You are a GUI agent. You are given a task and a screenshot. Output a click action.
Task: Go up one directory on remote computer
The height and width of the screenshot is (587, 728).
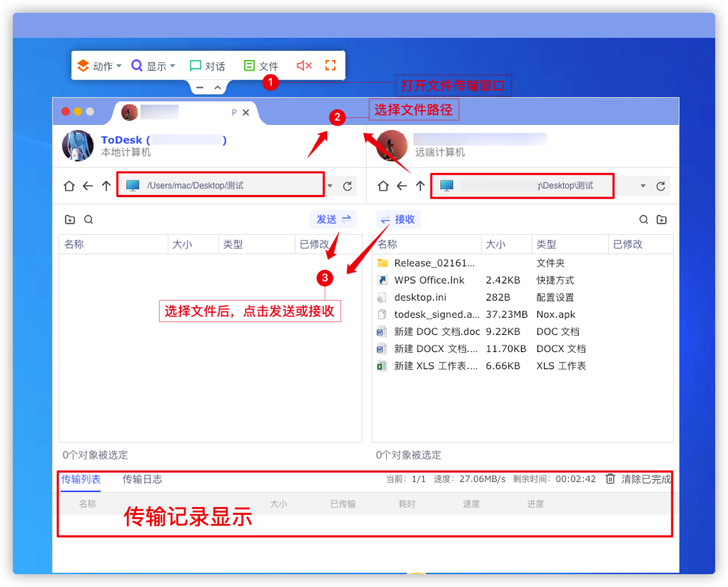point(420,186)
